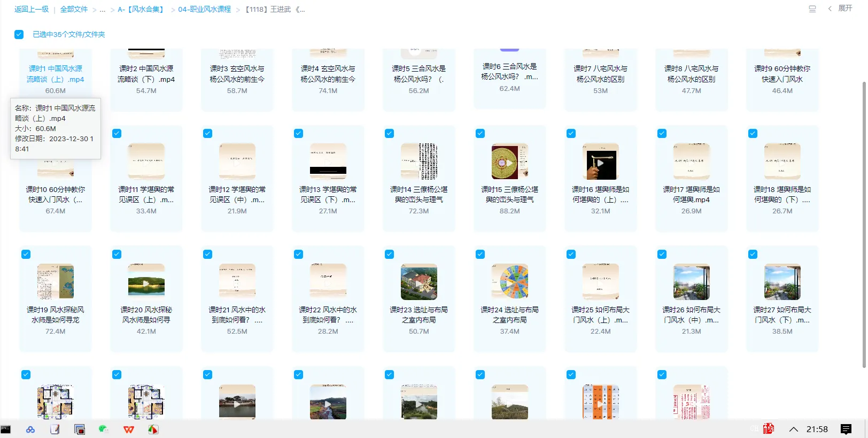
Task: Click the 已选中35个文件/文件夹 label
Action: (69, 34)
